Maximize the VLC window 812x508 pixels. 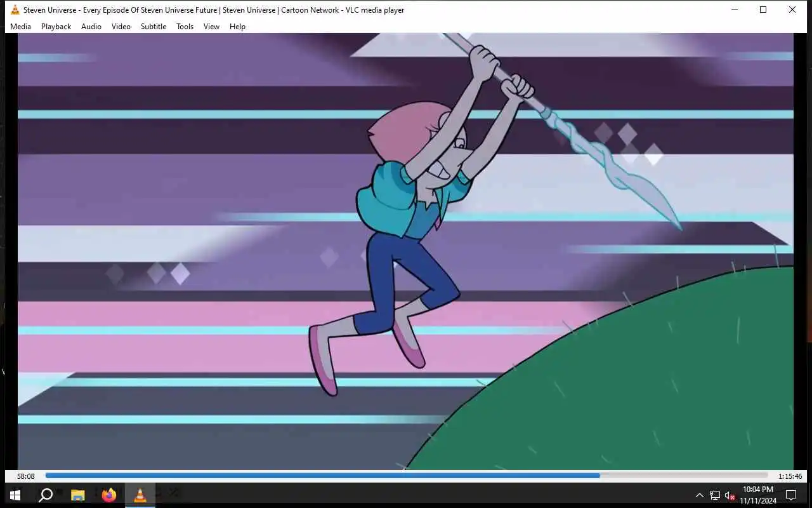[763, 10]
